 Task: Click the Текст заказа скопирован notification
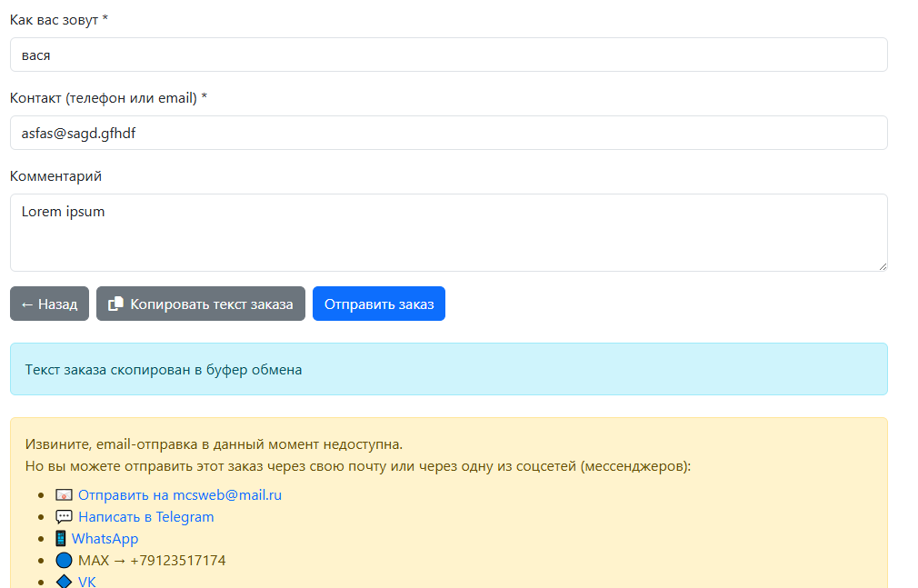coord(448,370)
